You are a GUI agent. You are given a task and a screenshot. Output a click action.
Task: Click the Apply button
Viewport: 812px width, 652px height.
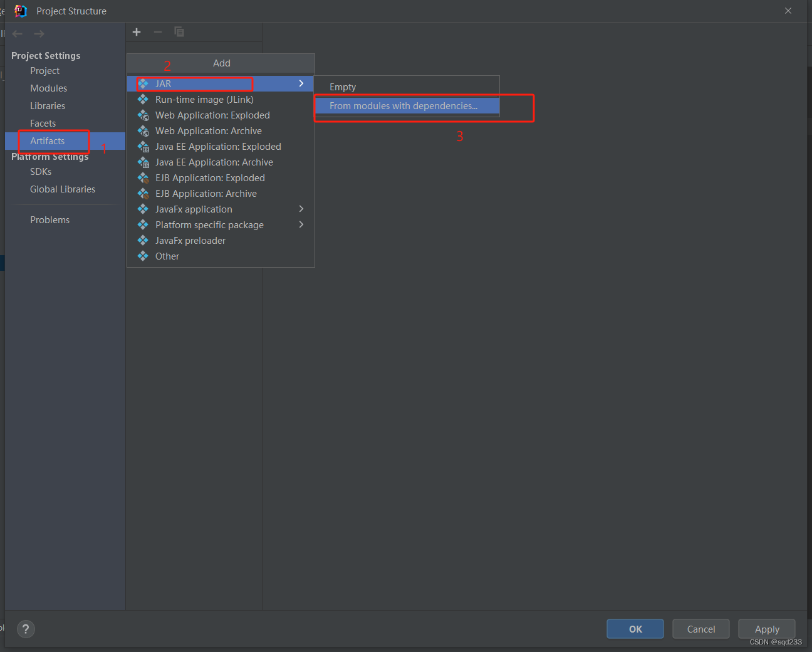(767, 629)
